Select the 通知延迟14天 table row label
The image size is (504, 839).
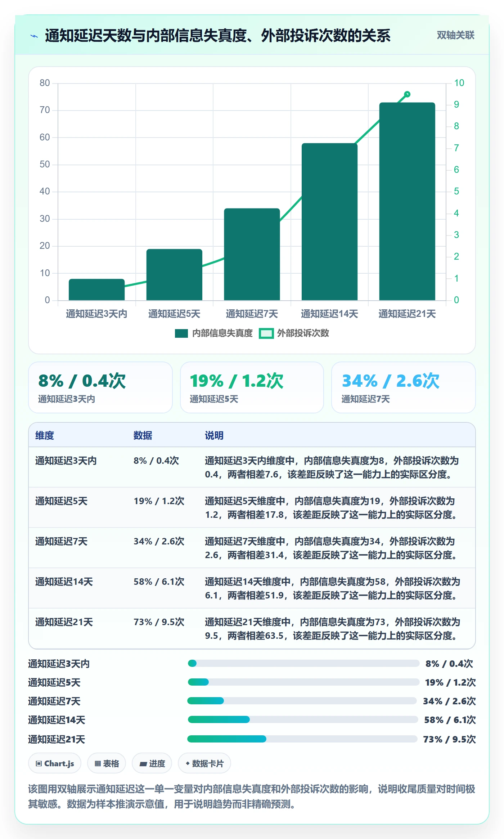click(x=64, y=582)
